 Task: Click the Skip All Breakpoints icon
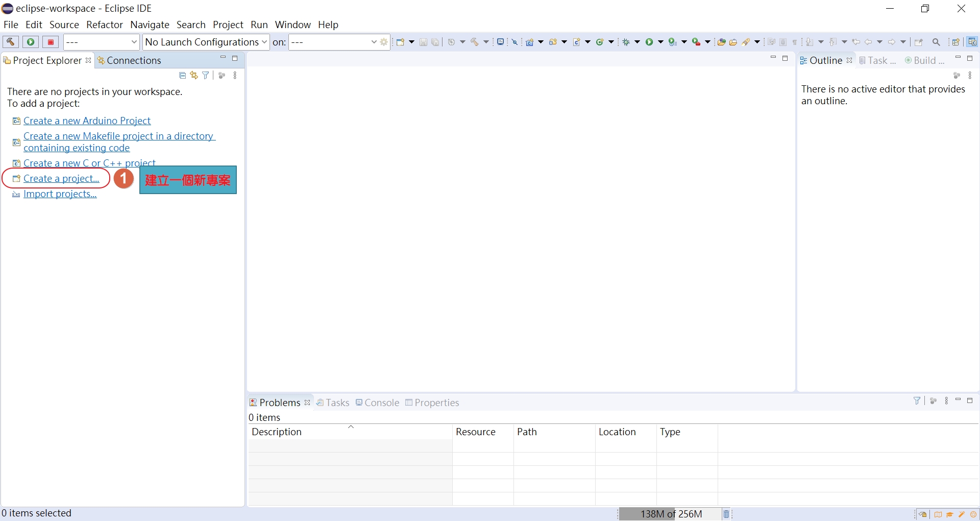514,42
